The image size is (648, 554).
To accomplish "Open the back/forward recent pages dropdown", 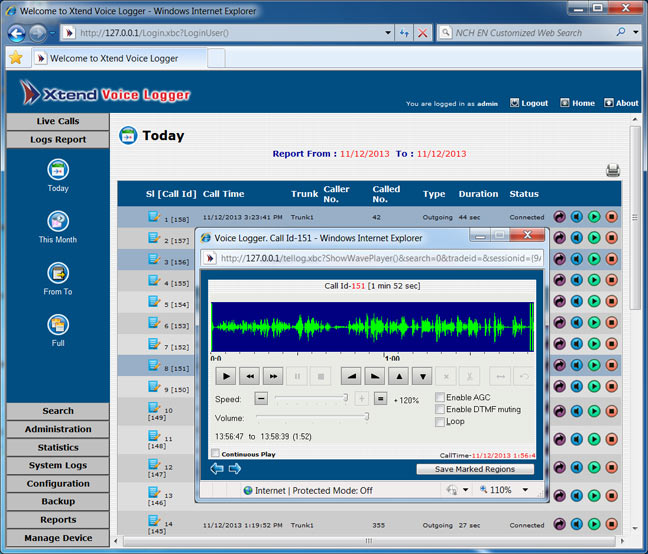I will click(52, 33).
